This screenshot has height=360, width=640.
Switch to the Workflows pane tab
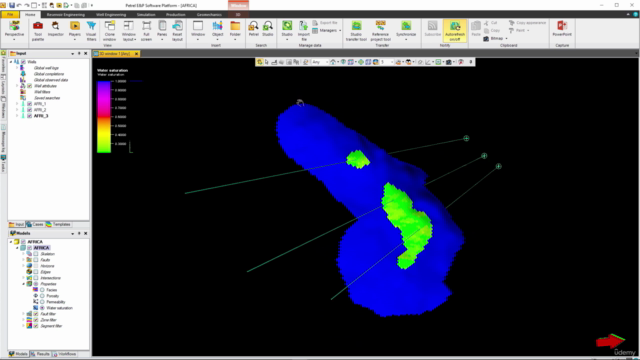(x=64, y=354)
